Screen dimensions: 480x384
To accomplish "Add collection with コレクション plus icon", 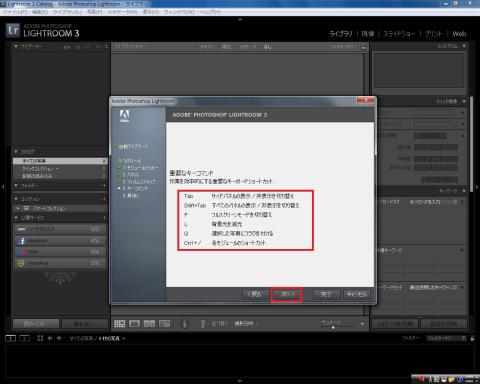I will (104, 199).
